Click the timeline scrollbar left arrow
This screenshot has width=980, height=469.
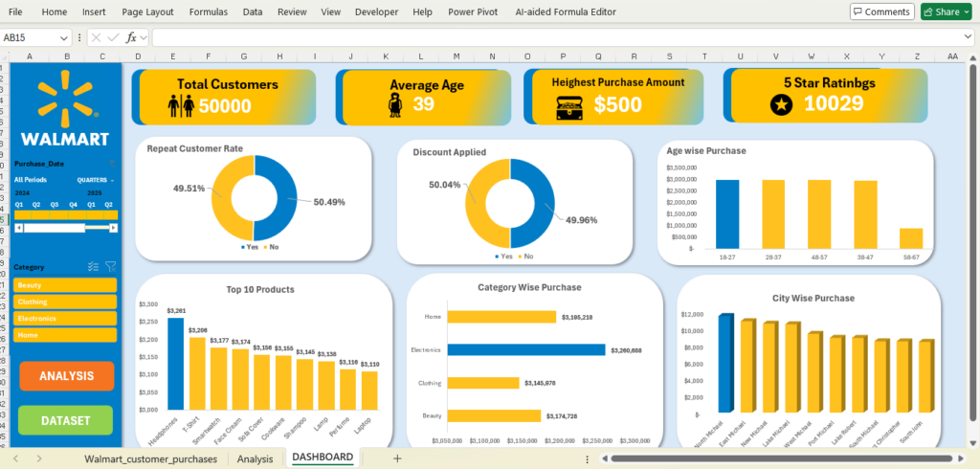point(18,228)
